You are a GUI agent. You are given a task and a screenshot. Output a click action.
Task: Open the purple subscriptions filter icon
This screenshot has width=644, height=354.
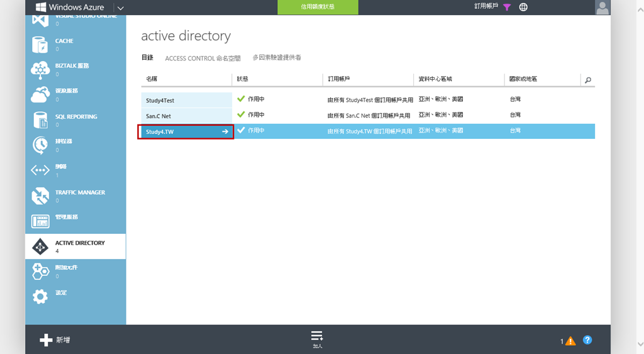507,7
